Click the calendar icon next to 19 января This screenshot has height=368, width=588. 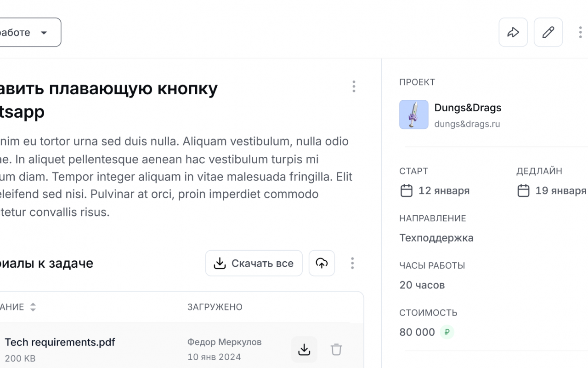[523, 190]
